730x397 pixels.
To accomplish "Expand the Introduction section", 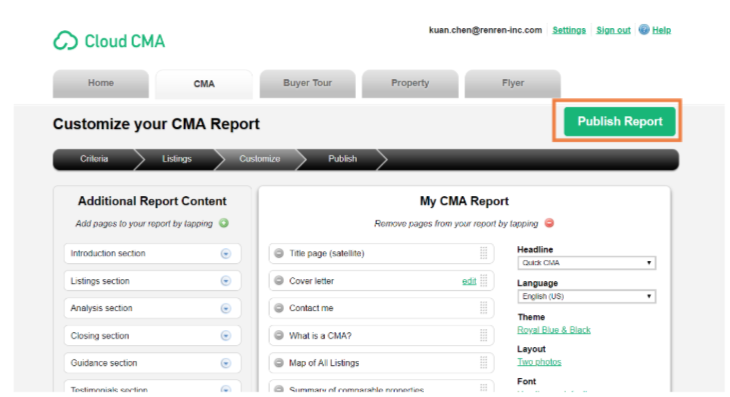I will (226, 254).
